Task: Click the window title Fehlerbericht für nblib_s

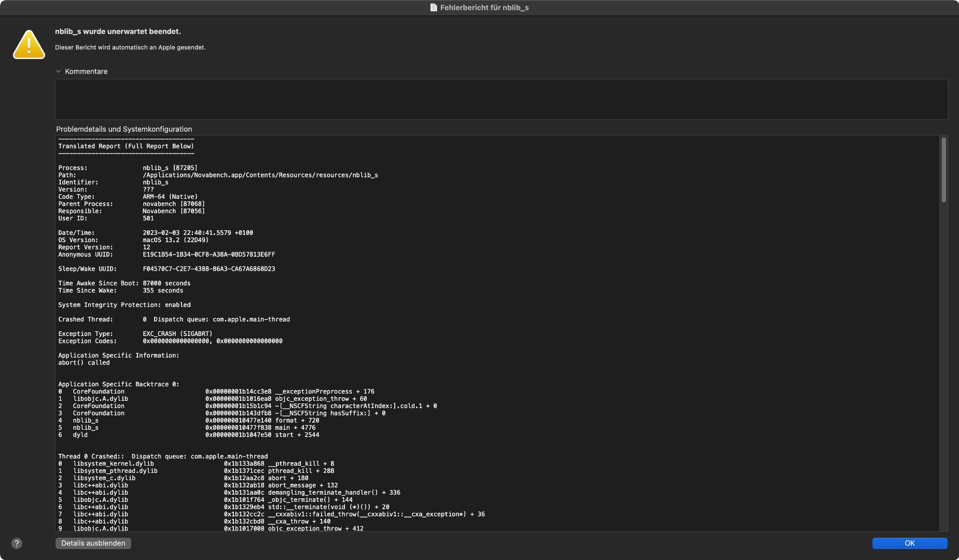Action: point(484,8)
